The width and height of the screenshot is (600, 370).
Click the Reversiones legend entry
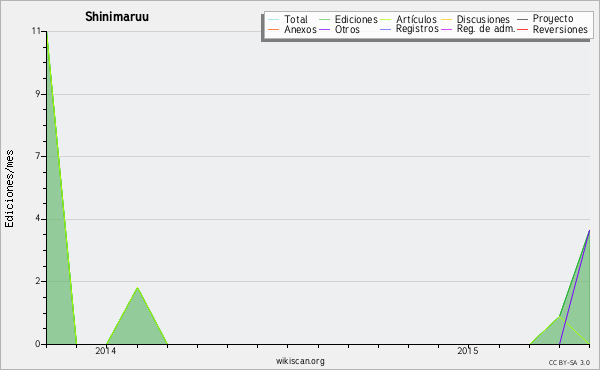point(553,29)
